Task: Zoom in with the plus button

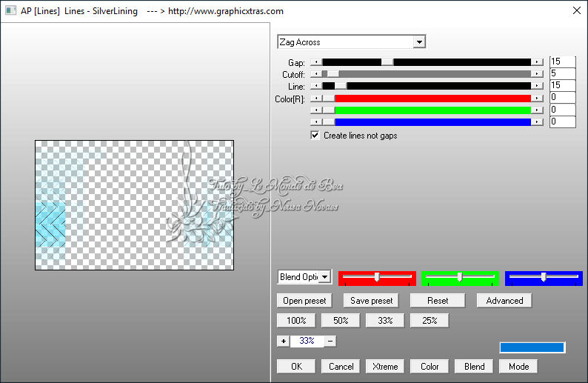Action: click(284, 342)
